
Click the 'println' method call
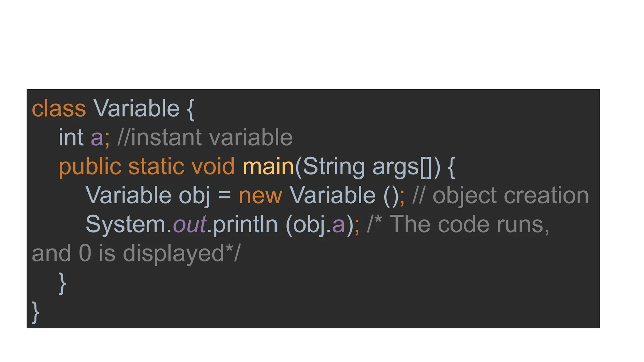tap(245, 224)
